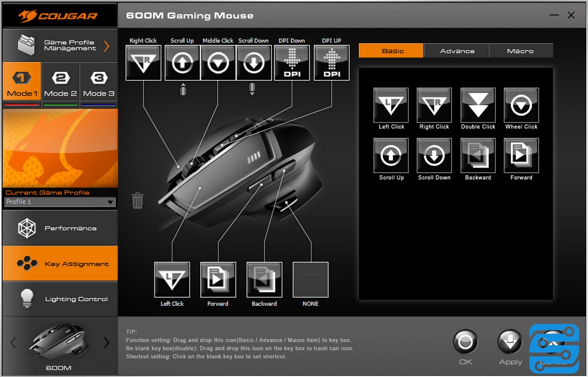Click the Mode 2 green color bar
The height and width of the screenshot is (377, 588).
tap(60, 105)
